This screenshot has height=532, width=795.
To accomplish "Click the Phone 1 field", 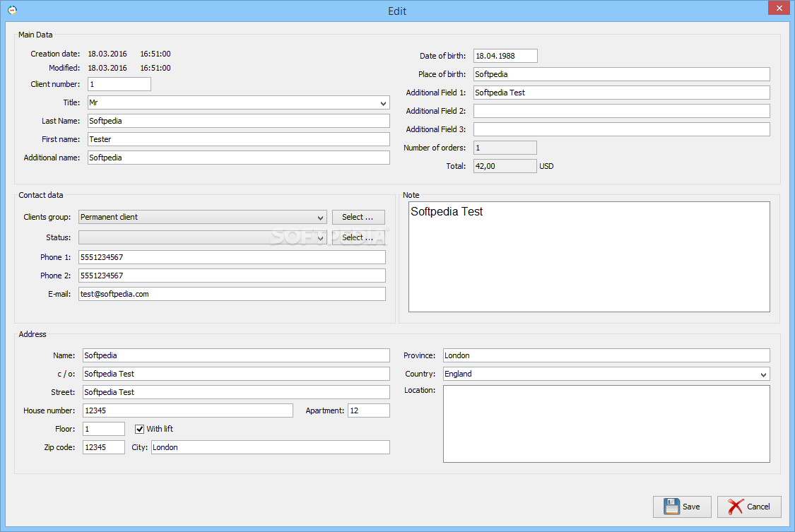I will click(232, 257).
